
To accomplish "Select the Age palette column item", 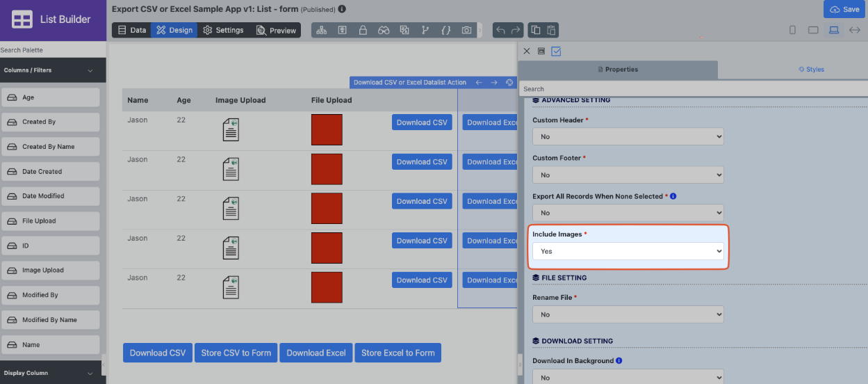I will [51, 97].
